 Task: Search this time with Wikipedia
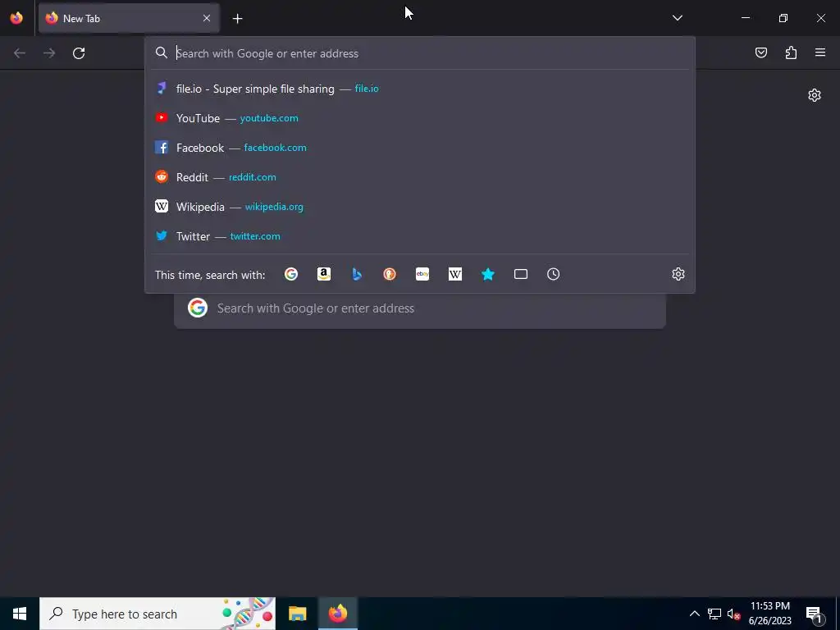pyautogui.click(x=454, y=274)
